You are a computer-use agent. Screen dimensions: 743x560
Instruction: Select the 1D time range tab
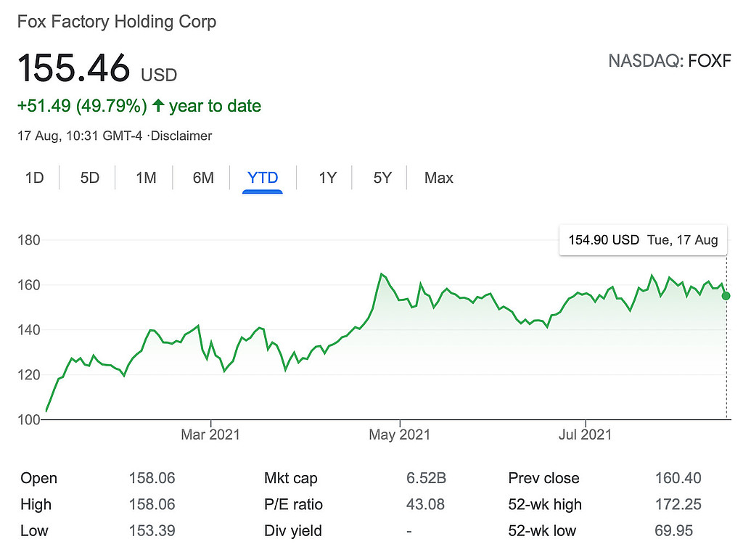(x=34, y=178)
